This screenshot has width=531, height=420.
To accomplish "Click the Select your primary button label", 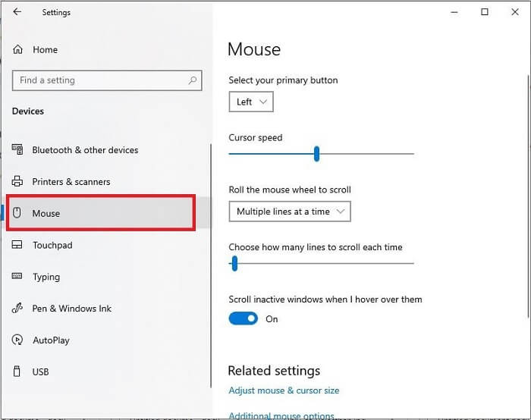I will (283, 80).
